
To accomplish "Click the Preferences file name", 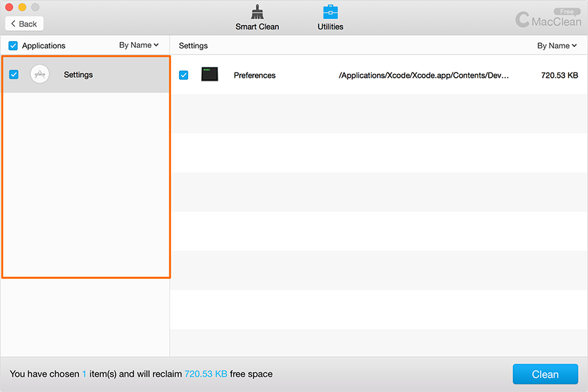I will (255, 75).
